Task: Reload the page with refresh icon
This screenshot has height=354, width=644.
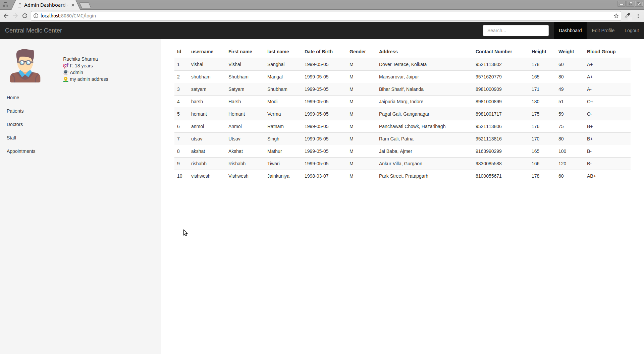Action: [25, 16]
